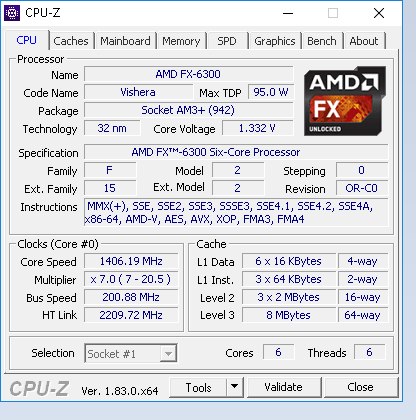Show the Graphics tab
The width and height of the screenshot is (416, 420).
[x=275, y=41]
